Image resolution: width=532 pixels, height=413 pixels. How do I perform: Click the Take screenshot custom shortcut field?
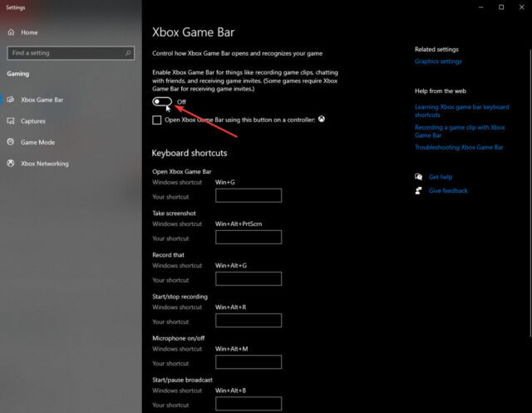pyautogui.click(x=248, y=238)
